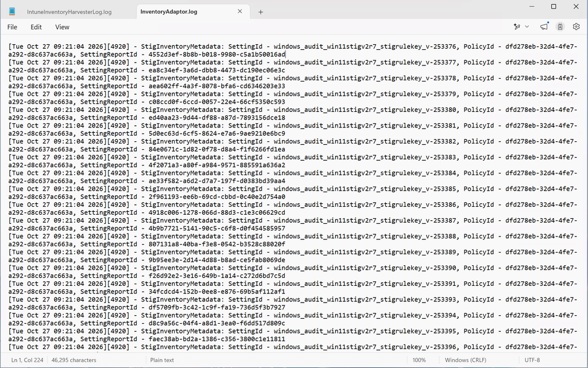Click setting ID ending in 'v-253378'
Image resolution: width=588 pixels, height=368 pixels.
click(365, 78)
